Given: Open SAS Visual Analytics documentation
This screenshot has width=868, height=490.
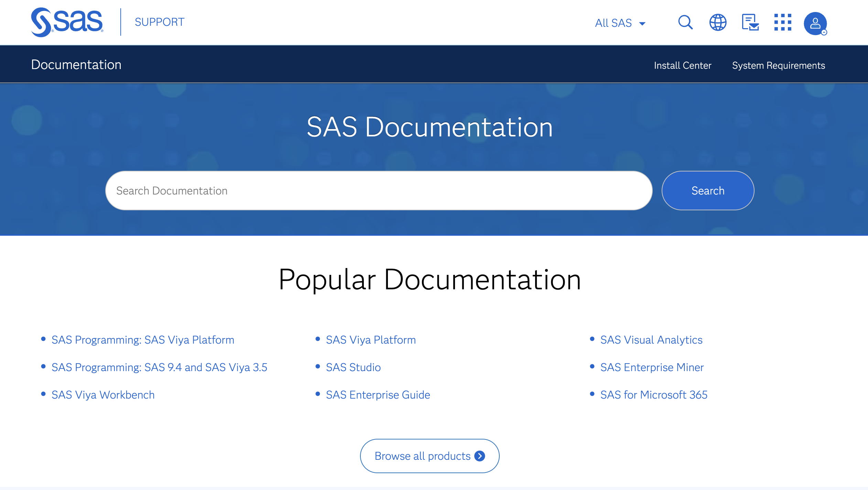Looking at the screenshot, I should point(651,339).
